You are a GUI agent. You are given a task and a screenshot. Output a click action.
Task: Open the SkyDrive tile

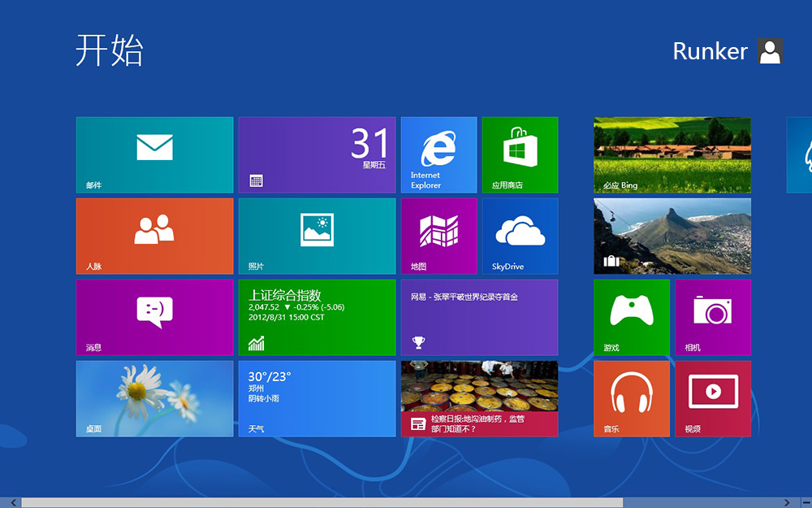[x=520, y=236]
